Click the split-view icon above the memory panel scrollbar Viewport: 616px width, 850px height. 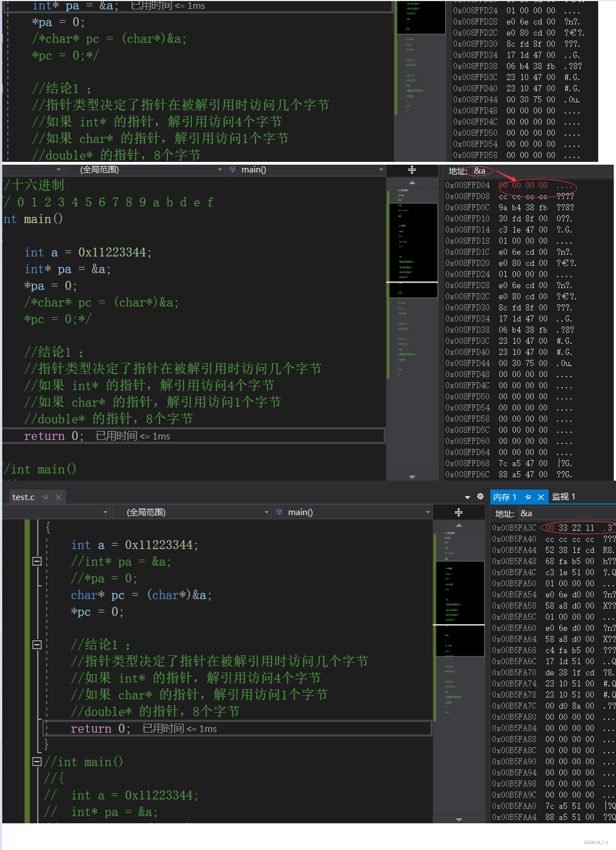412,170
